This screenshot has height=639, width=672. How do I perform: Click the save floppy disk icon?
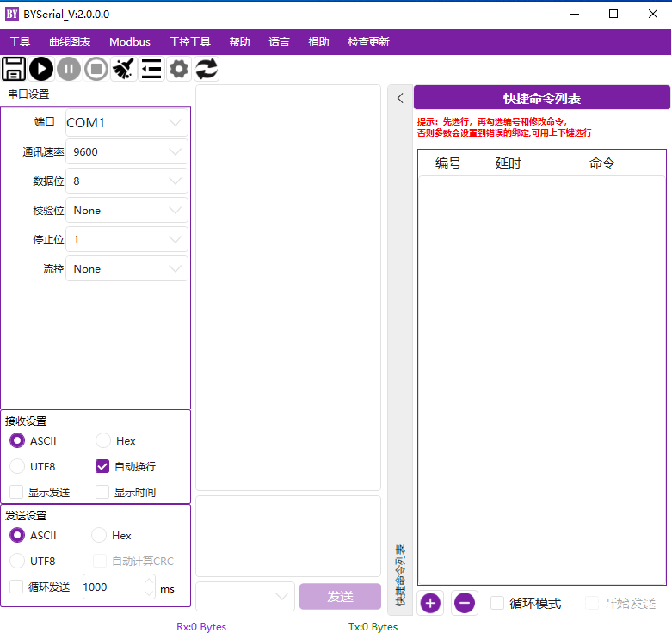coord(14,70)
